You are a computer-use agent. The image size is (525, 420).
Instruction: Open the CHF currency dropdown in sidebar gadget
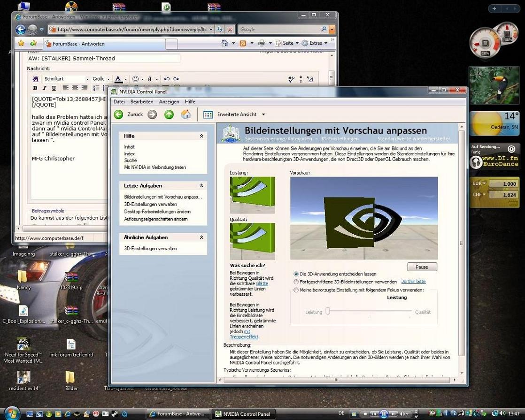coord(479,194)
